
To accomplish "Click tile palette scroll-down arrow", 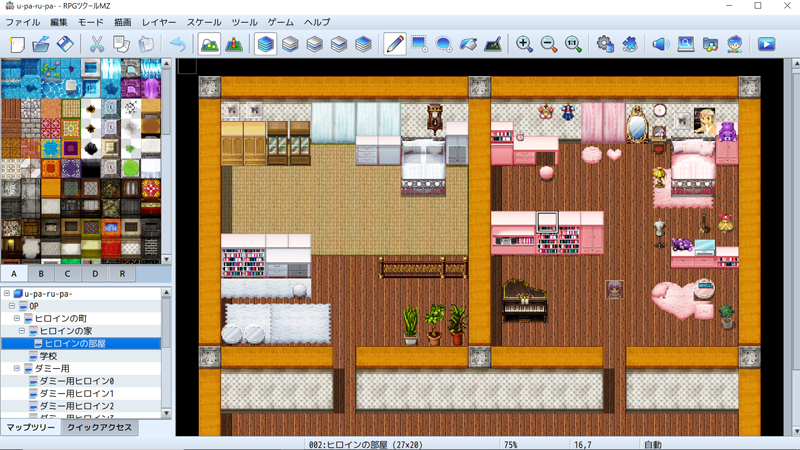I will (x=166, y=259).
